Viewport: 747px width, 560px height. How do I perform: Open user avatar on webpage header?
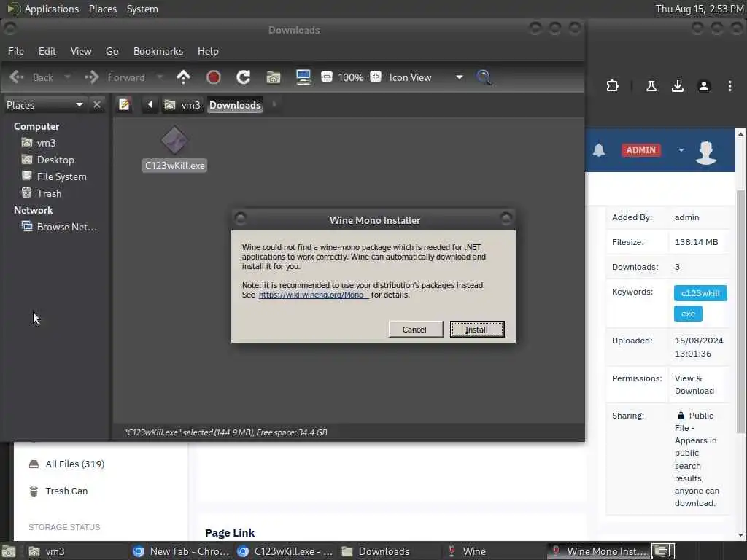(706, 152)
